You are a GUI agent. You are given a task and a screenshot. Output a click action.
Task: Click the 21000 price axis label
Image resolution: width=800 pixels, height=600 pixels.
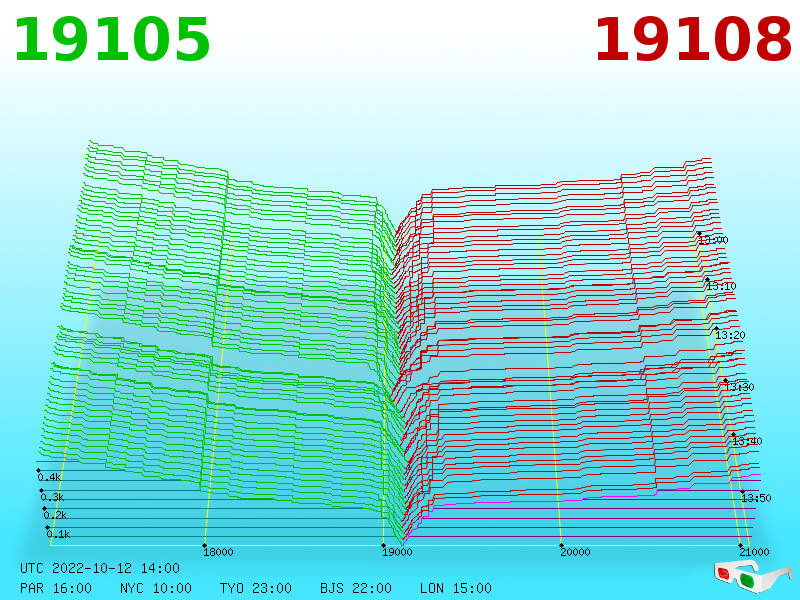tap(754, 552)
